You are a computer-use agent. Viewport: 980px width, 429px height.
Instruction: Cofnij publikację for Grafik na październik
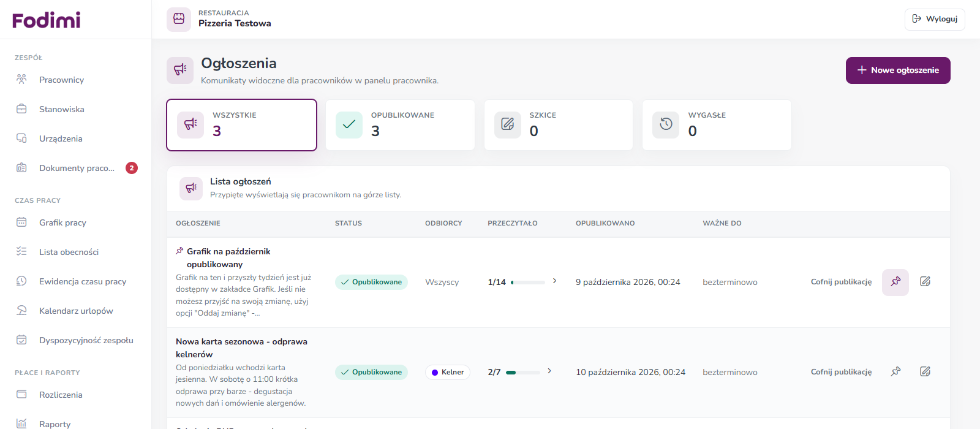point(841,282)
